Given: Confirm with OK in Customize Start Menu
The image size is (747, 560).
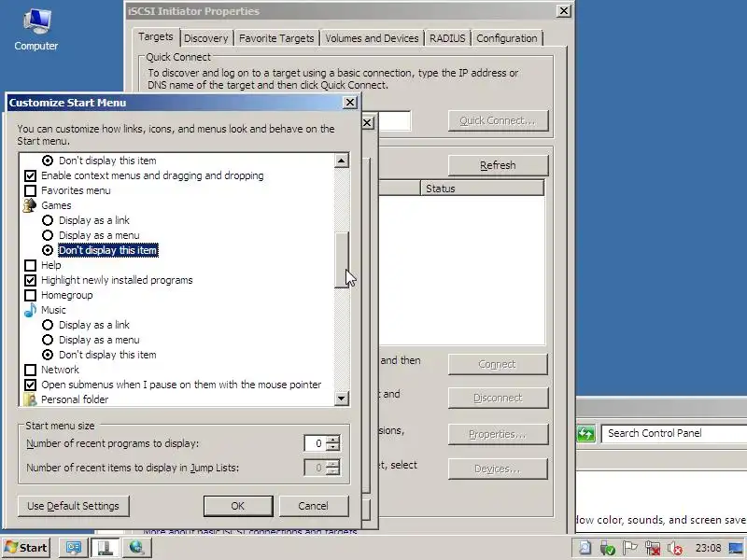Looking at the screenshot, I should 238,506.
